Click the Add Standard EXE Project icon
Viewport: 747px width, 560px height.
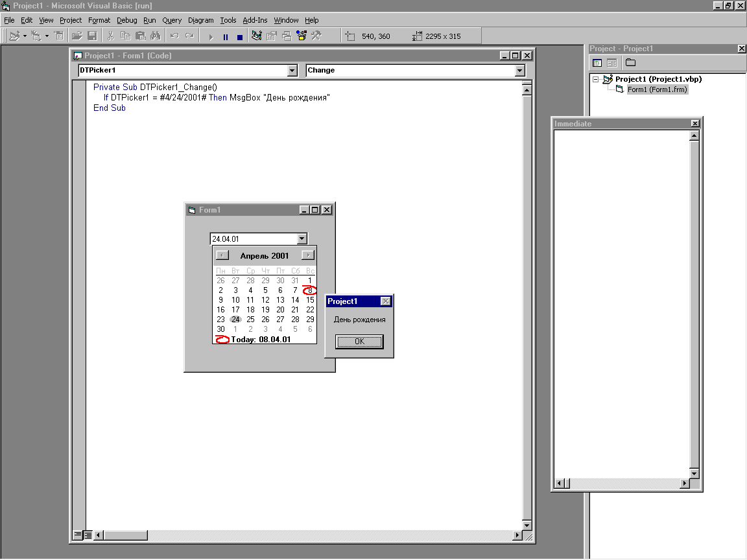click(x=14, y=36)
